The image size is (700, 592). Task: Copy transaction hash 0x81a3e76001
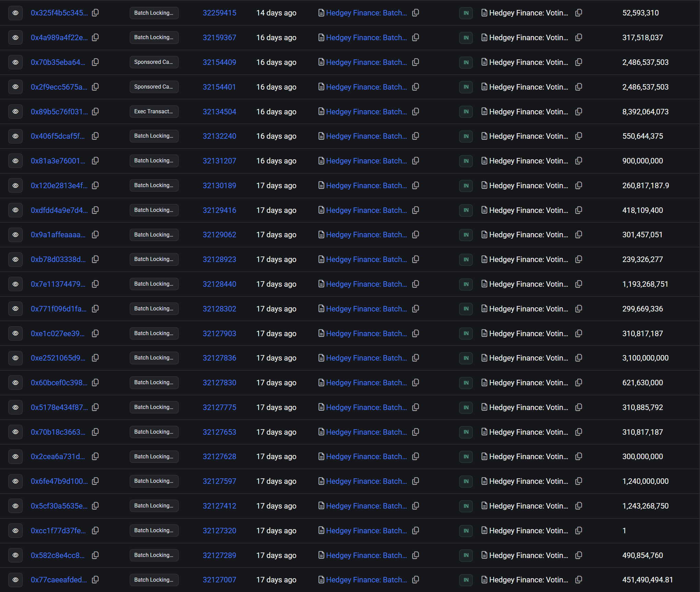pos(95,161)
